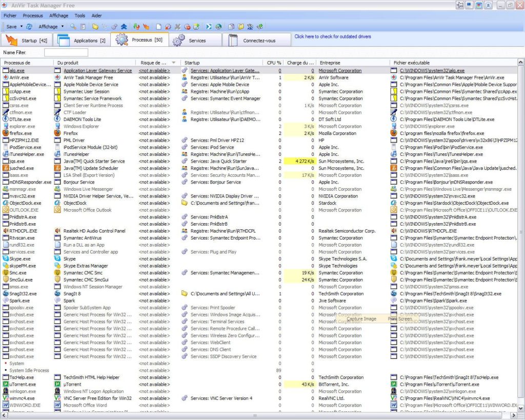Screen dimensions: 525x420
Task: Click the refresh icon next to Save
Action: (29, 27)
